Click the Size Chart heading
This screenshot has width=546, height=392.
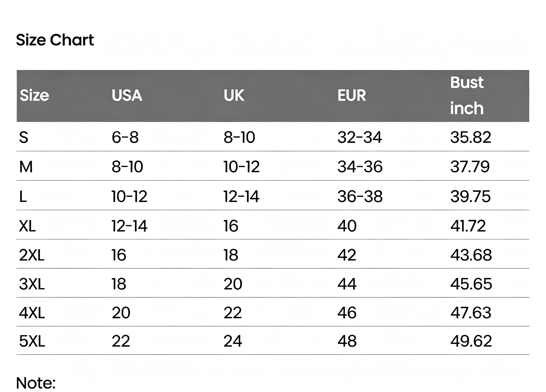[55, 40]
